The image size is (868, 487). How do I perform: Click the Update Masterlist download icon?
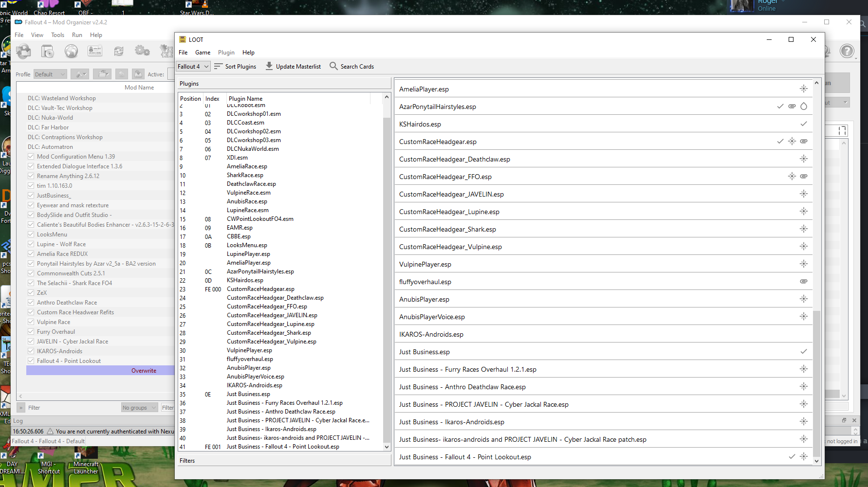tap(269, 66)
